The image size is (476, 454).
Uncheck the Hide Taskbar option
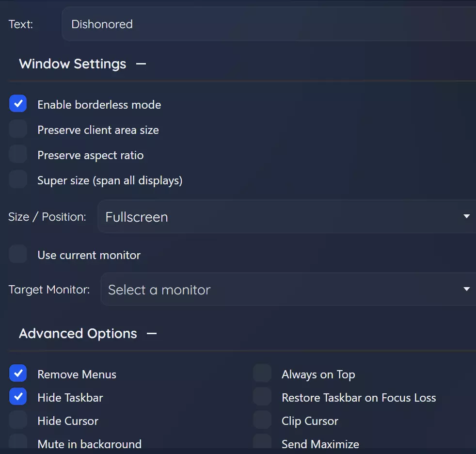coord(18,397)
